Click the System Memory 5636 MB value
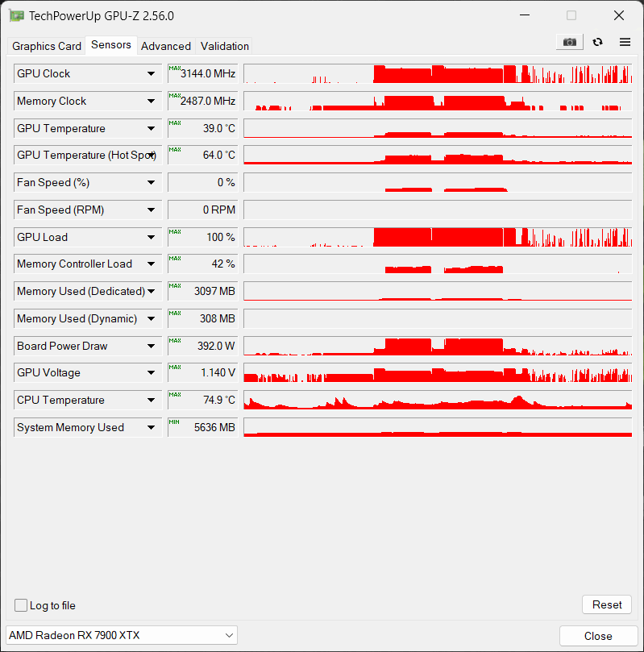Screen dimensions: 644x652 [x=203, y=428]
